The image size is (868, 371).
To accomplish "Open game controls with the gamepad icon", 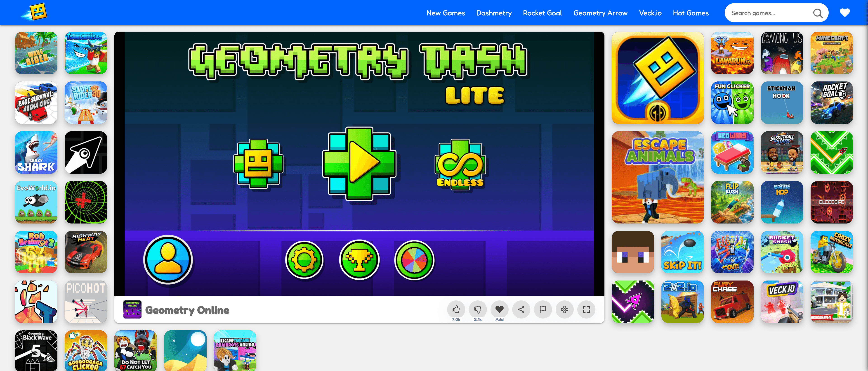I will 564,309.
